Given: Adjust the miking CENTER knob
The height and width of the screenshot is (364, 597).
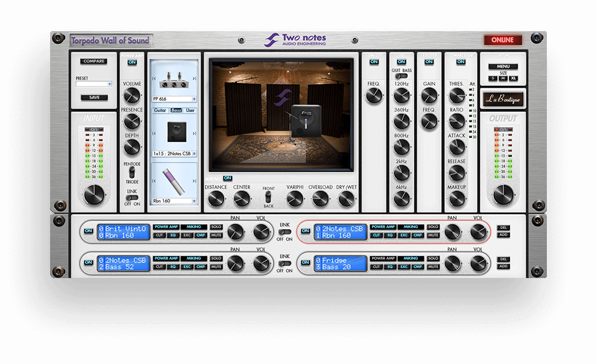Looking at the screenshot, I should point(241,199).
